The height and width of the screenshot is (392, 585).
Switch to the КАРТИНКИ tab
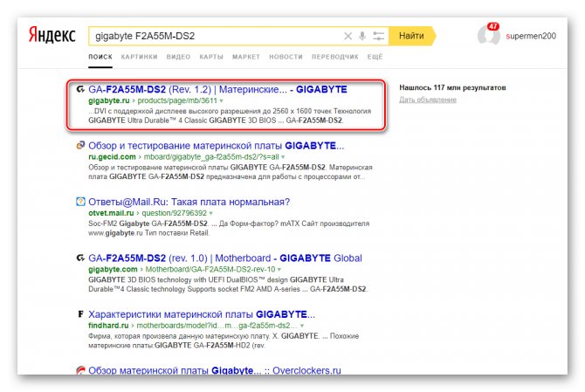139,57
